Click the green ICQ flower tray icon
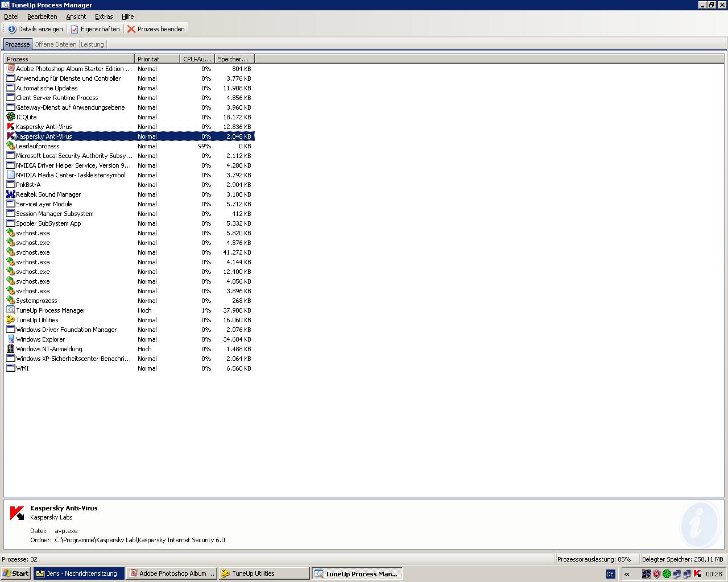 tap(667, 574)
